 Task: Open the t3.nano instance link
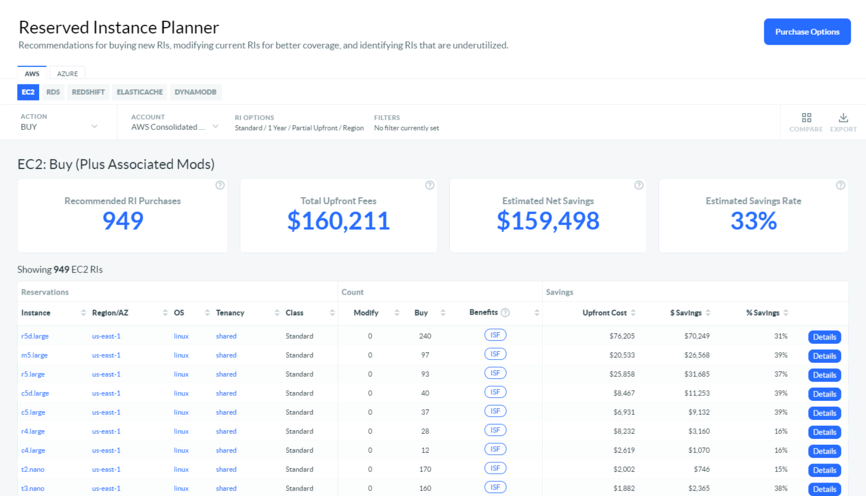(33, 488)
